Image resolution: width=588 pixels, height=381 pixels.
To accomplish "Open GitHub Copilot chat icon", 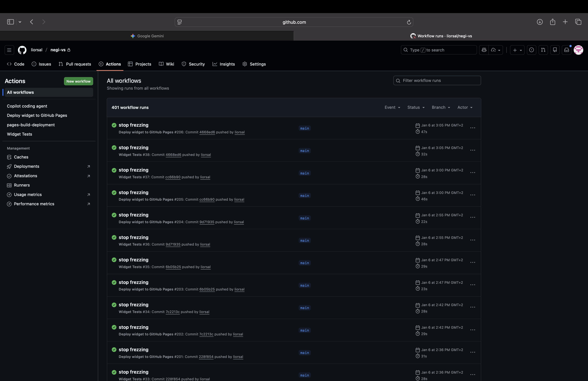I will 484,50.
